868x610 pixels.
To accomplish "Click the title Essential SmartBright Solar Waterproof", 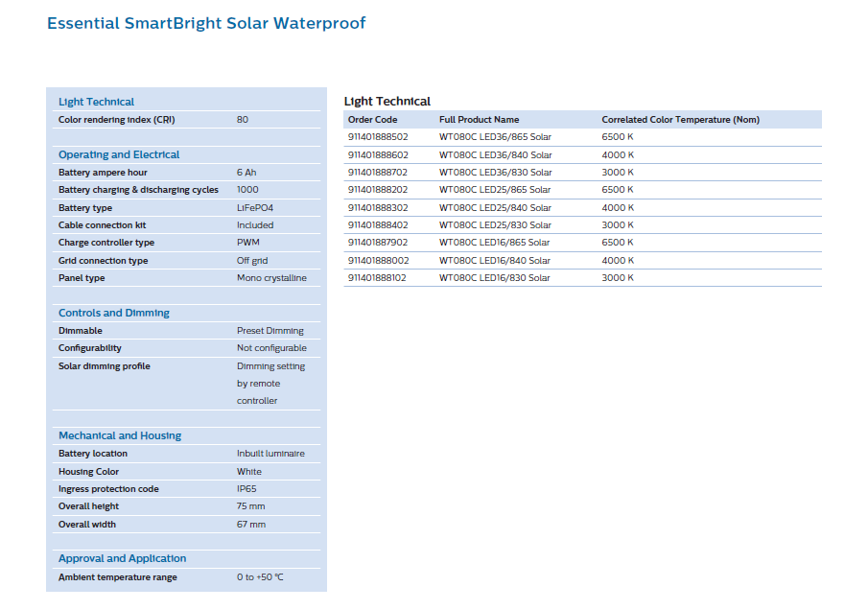I will pos(206,23).
